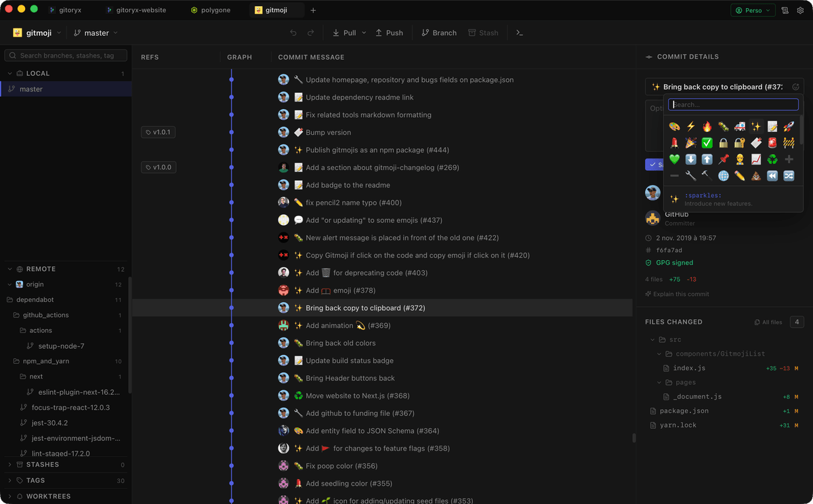Select the poop emoji in picker
Image resolution: width=813 pixels, height=504 pixels.
click(756, 175)
